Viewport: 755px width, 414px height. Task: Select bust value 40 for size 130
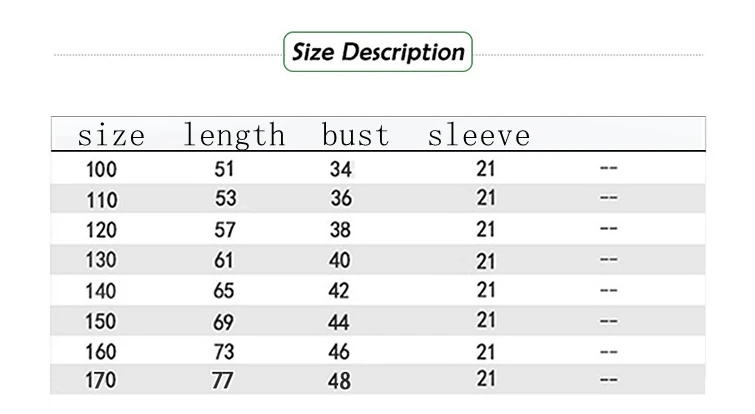point(341,260)
